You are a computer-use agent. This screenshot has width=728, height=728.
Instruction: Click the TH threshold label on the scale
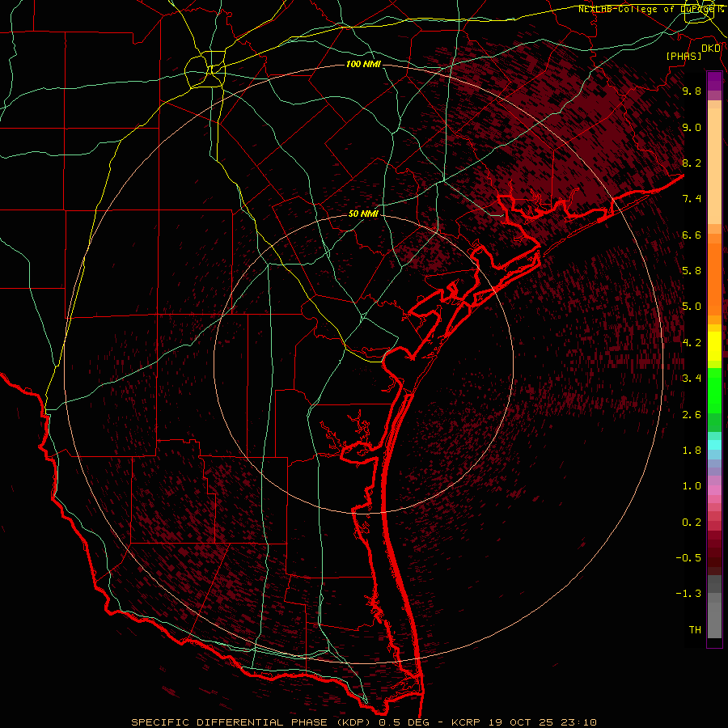[x=695, y=630]
